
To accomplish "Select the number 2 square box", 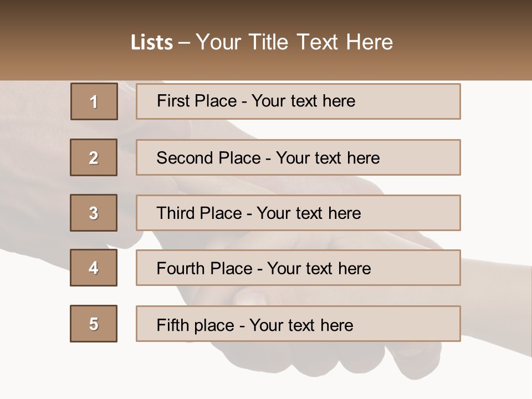I will (94, 157).
